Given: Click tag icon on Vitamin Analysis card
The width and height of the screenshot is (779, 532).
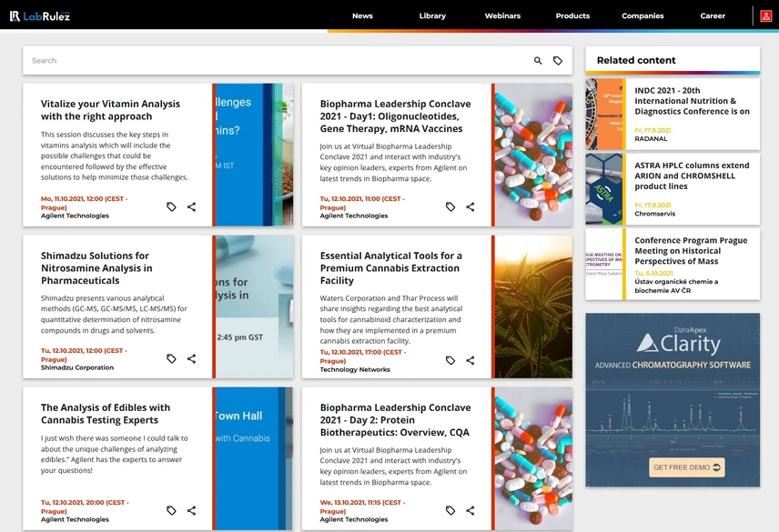Looking at the screenshot, I should (x=171, y=207).
